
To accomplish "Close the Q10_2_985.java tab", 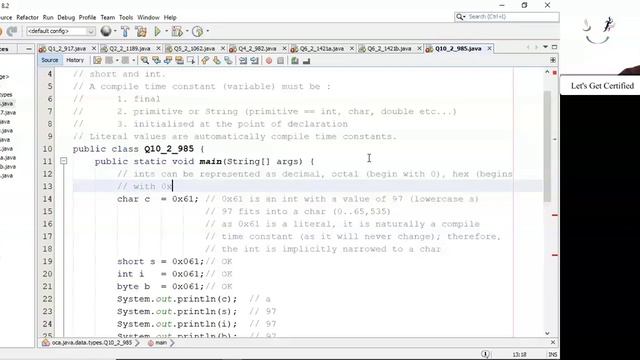I will click(489, 49).
